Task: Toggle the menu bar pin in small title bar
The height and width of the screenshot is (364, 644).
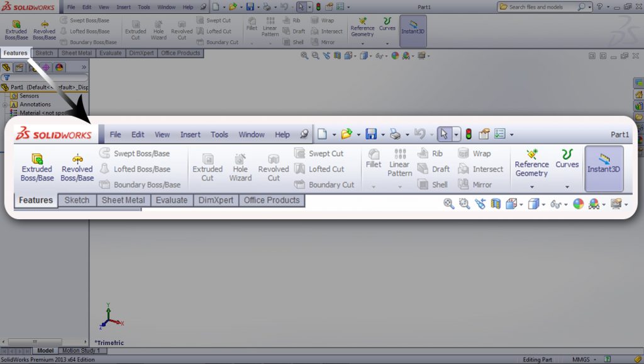Action: tap(203, 7)
